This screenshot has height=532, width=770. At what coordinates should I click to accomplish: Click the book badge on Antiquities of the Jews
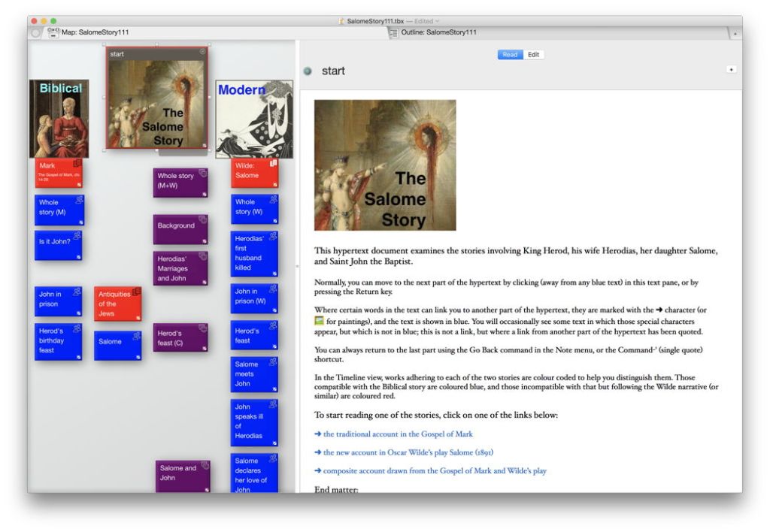136,292
